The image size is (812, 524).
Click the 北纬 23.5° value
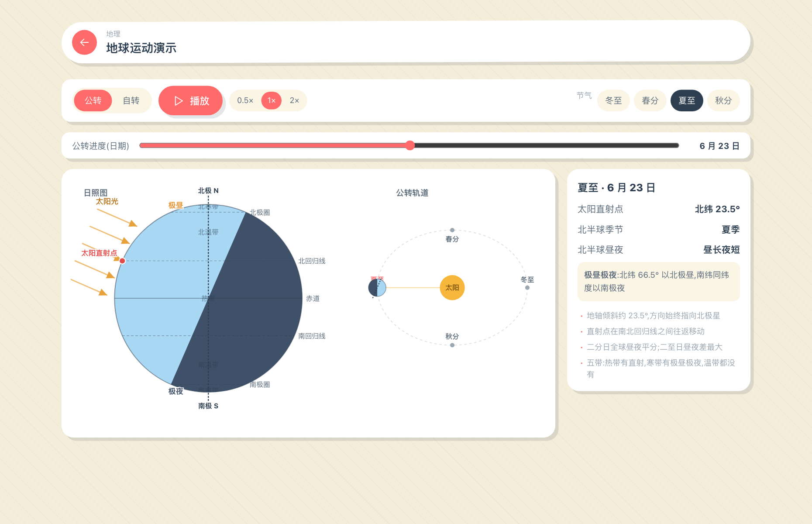(x=717, y=209)
